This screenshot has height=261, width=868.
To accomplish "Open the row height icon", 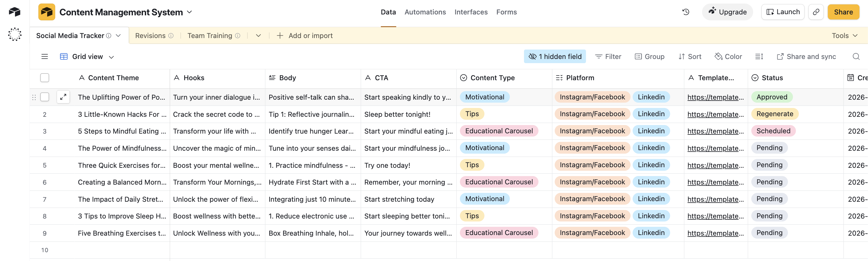I will point(759,57).
